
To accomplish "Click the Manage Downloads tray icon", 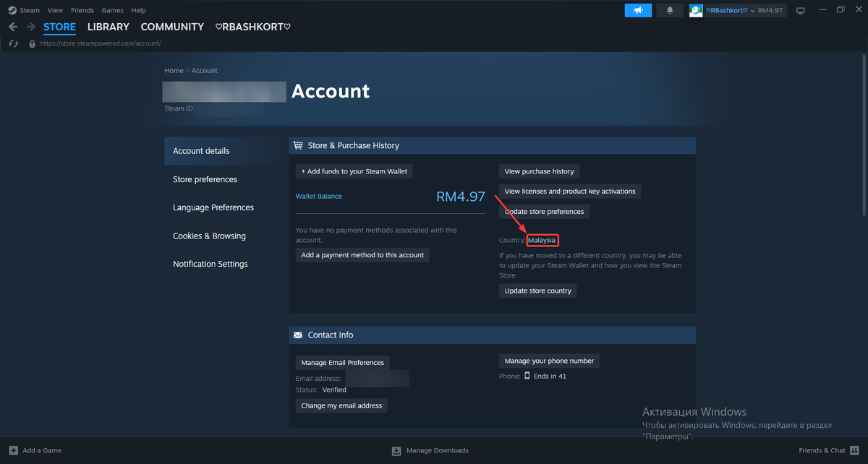I will tap(396, 450).
